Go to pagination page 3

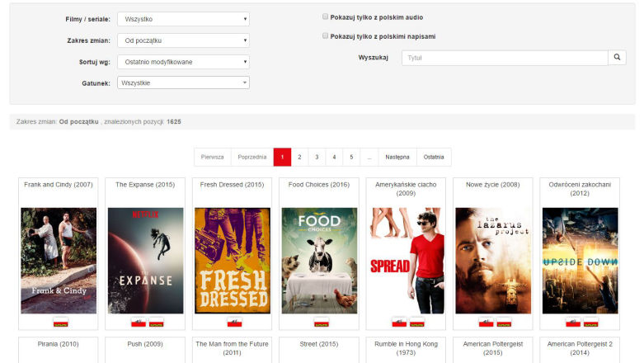tap(317, 157)
